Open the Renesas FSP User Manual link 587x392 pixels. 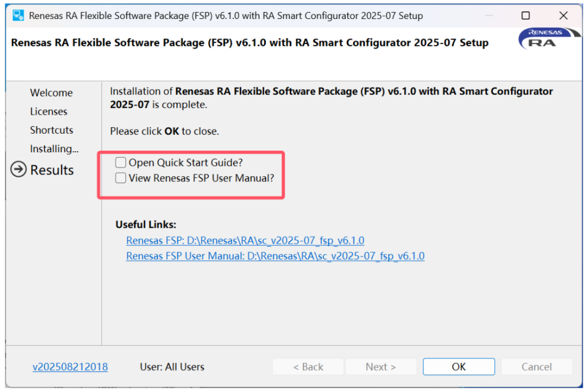tap(275, 256)
